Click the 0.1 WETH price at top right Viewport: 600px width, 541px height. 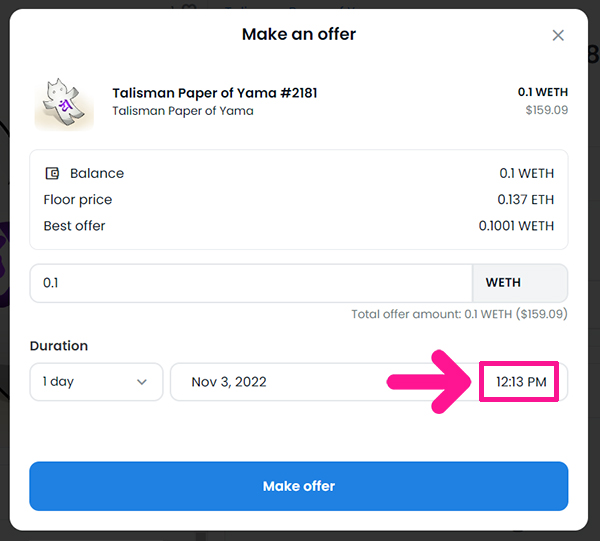pos(543,92)
